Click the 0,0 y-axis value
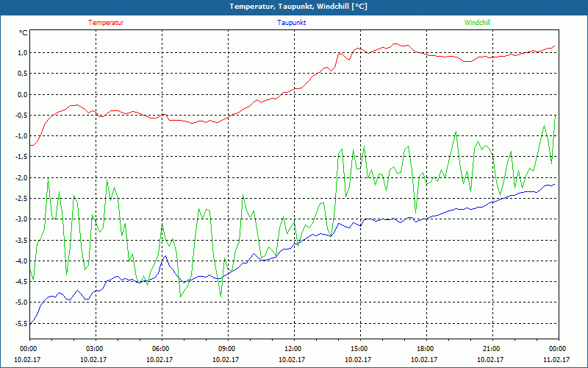The image size is (588, 368). (23, 94)
